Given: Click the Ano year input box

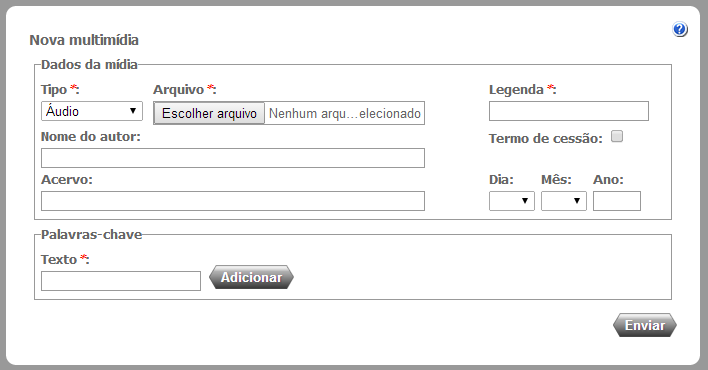Looking at the screenshot, I should [x=617, y=201].
